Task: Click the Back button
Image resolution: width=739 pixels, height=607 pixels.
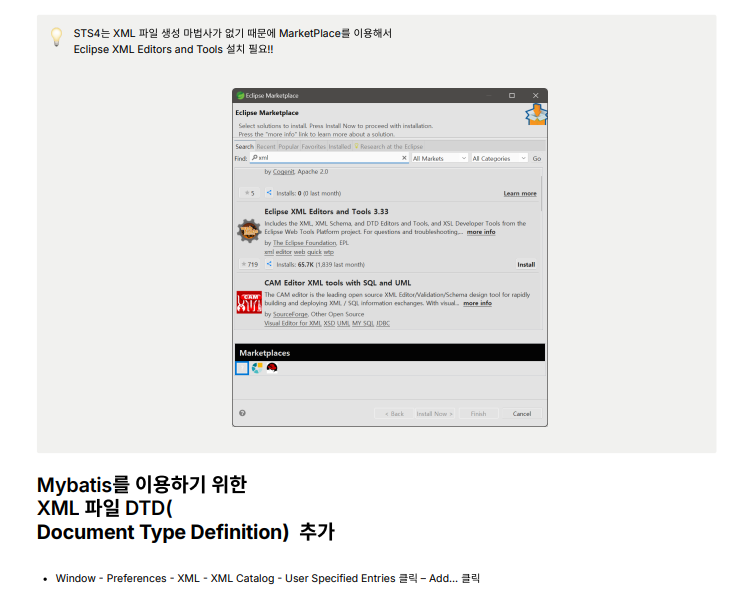Action: tap(394, 414)
